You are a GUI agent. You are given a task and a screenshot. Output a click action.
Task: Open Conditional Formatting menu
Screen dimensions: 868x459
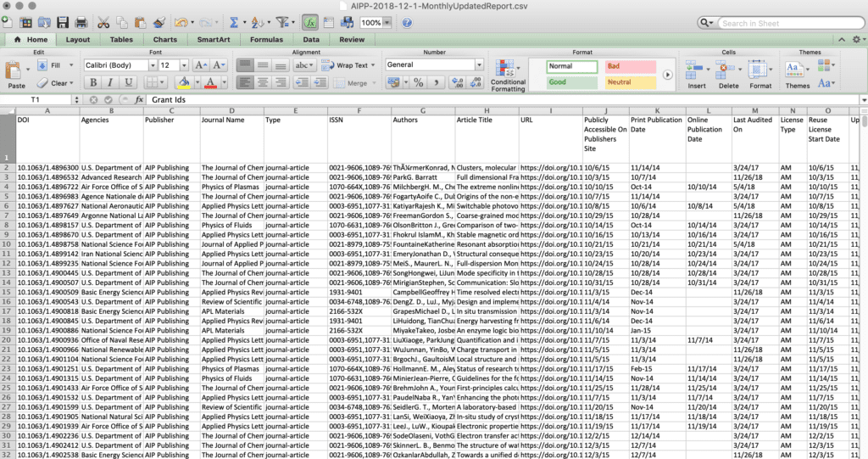pyautogui.click(x=508, y=76)
